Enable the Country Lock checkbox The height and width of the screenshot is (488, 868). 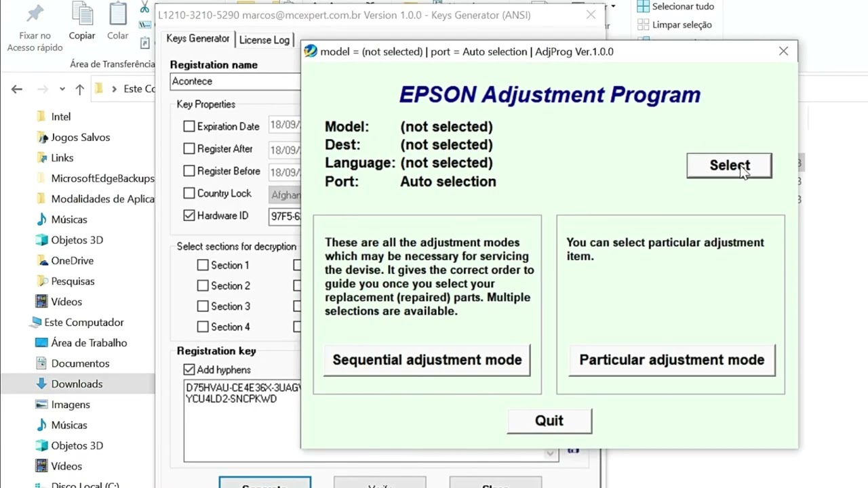click(189, 193)
